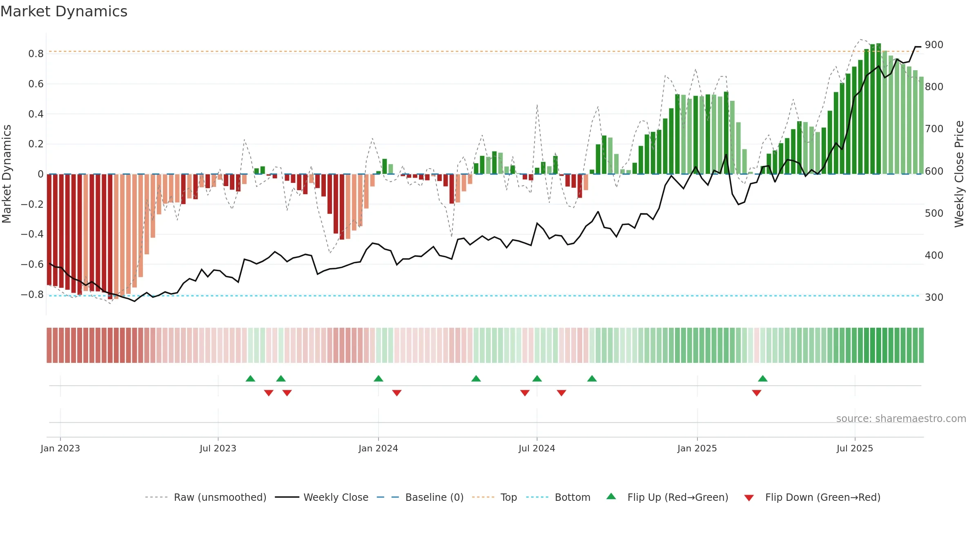Toggle Raw (unsmoothed) legend entry

[206, 497]
